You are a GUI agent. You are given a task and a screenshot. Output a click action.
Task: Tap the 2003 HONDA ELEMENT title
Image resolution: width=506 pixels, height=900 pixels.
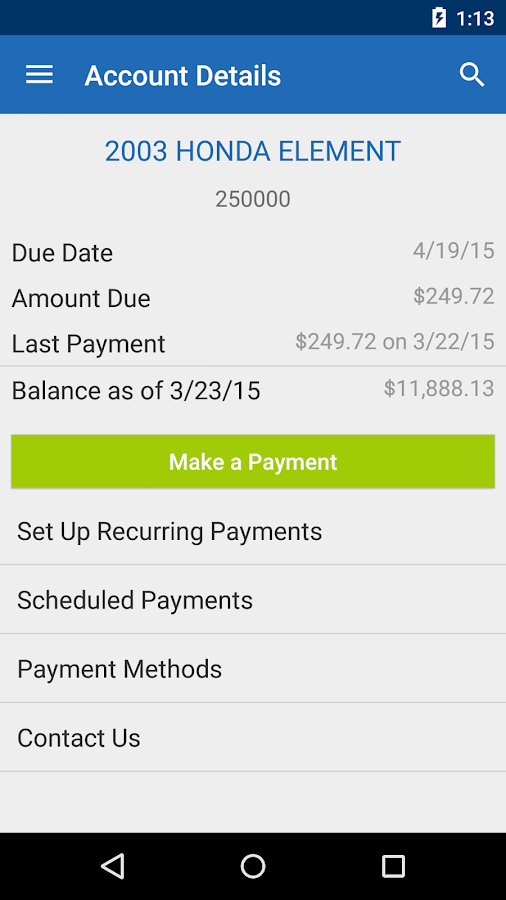253,152
